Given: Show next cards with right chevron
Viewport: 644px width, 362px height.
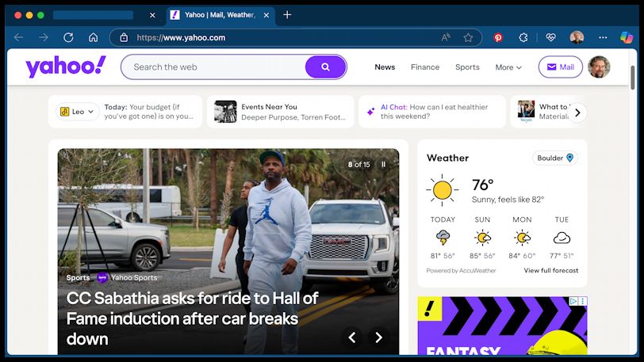Looking at the screenshot, I should [577, 112].
